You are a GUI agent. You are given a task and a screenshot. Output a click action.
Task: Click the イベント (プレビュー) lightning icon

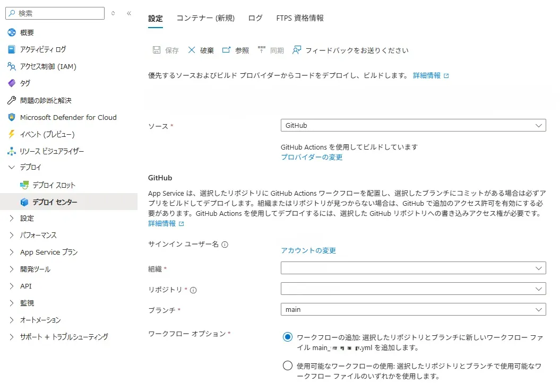(x=12, y=134)
